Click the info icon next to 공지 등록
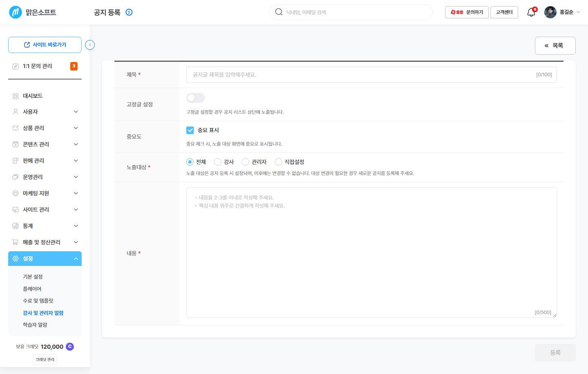588x374 pixels. pyautogui.click(x=129, y=12)
